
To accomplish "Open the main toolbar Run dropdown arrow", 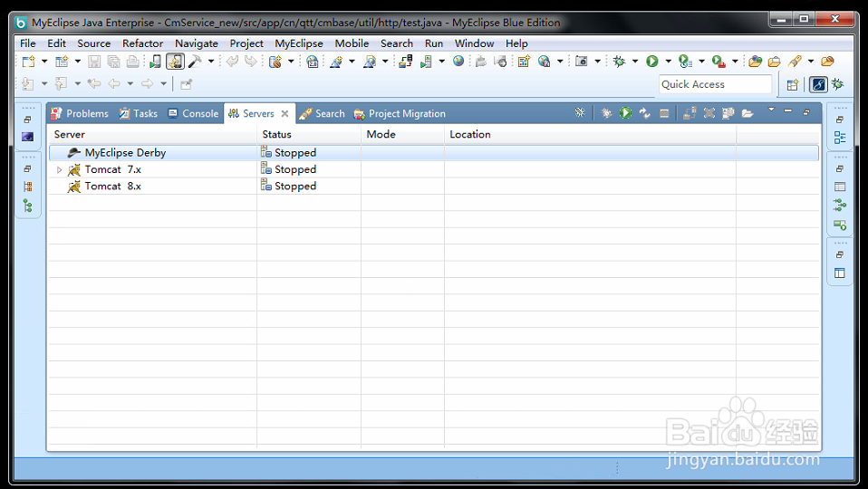I will coord(668,62).
